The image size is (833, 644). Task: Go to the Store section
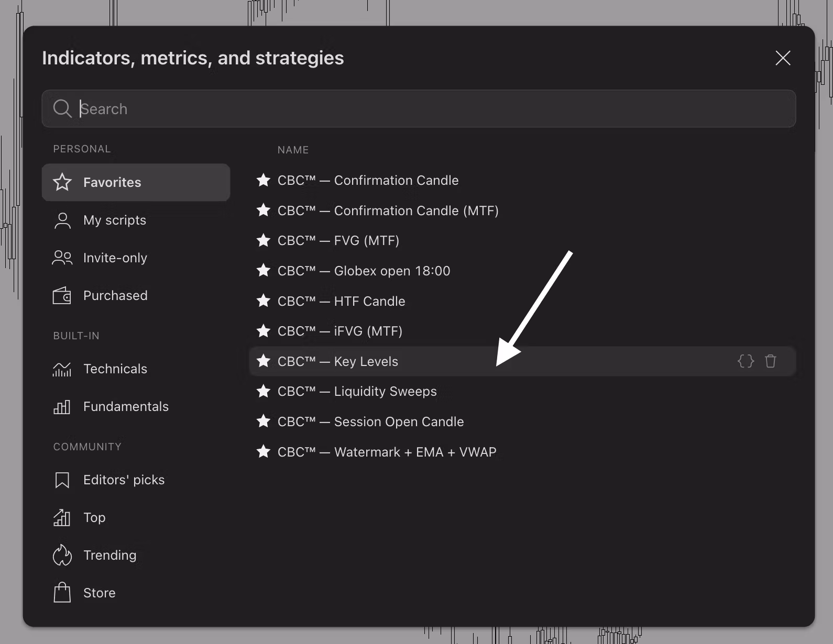99,593
